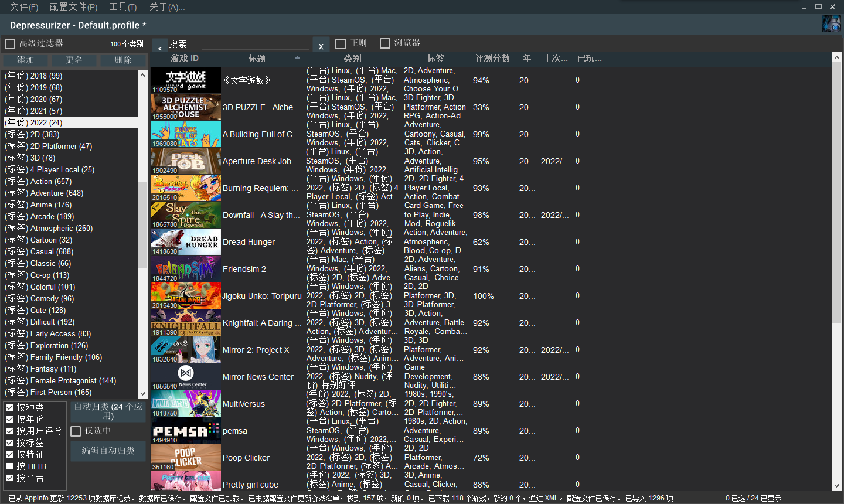Click the back arrow beside the search field

[x=159, y=46]
